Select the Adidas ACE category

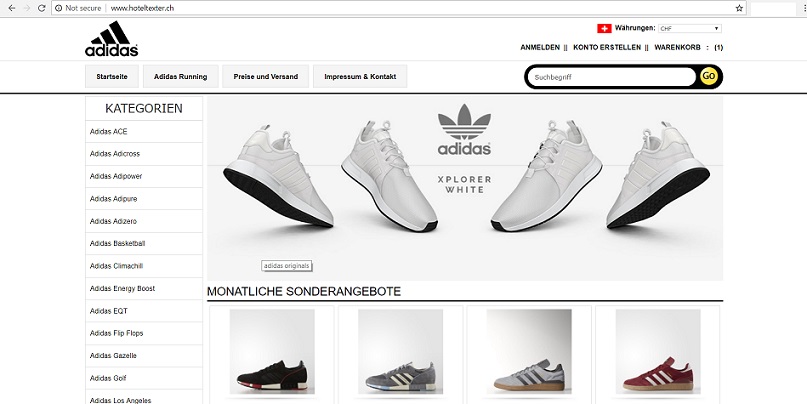(144, 132)
